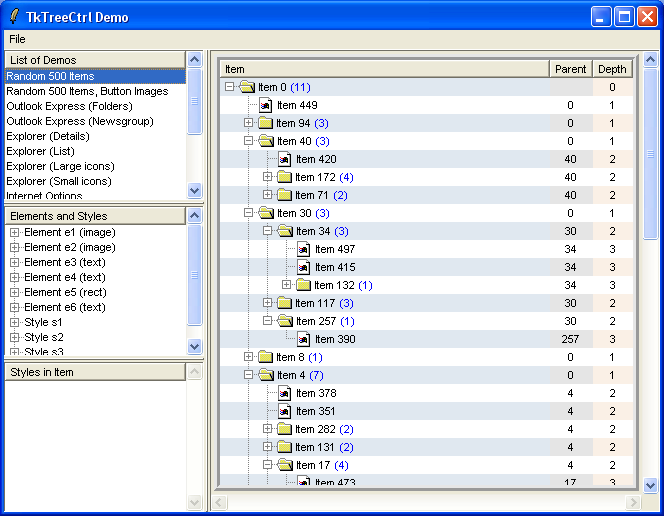Click the folder icon of Item 131

point(285,447)
